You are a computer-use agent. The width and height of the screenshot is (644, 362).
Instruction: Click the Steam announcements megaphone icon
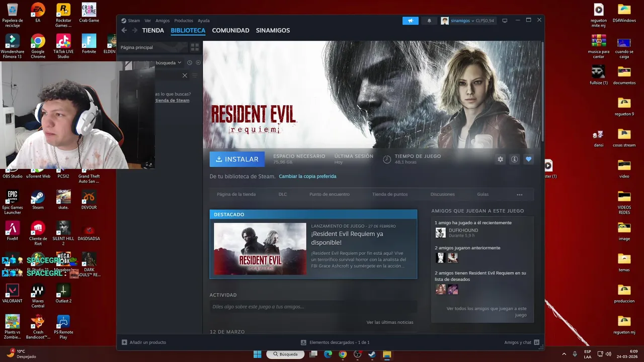410,21
